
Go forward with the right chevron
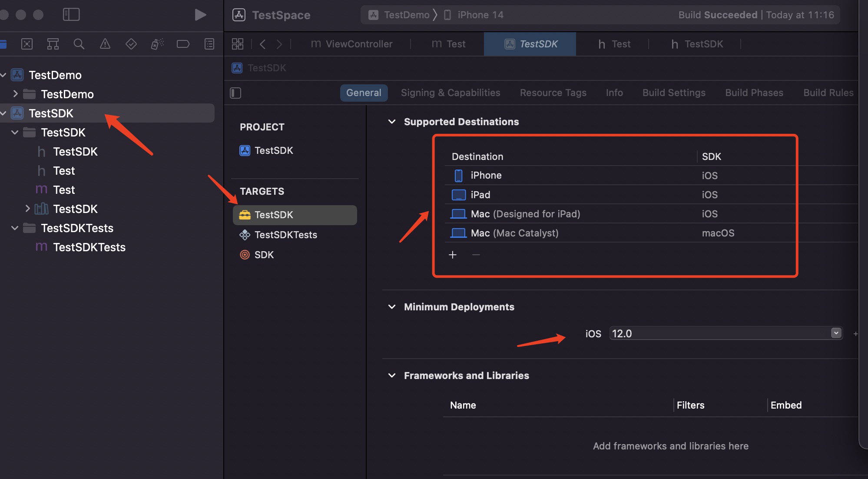279,44
